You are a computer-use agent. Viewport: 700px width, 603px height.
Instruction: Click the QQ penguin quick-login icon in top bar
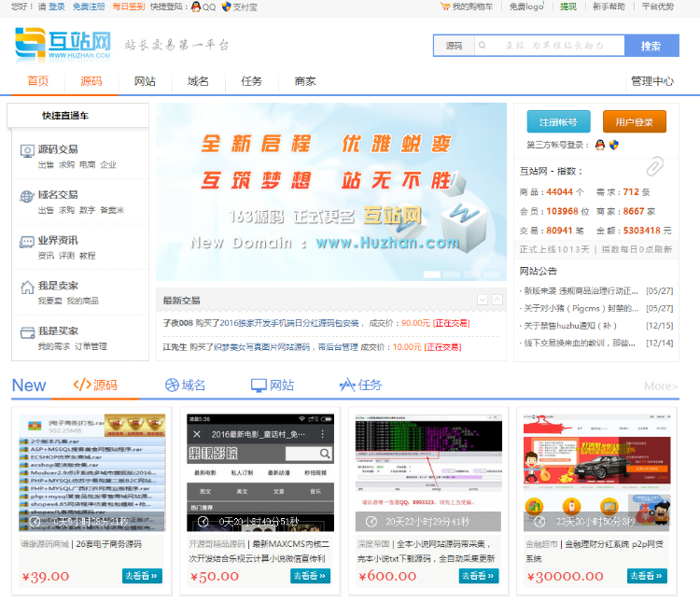[x=196, y=7]
